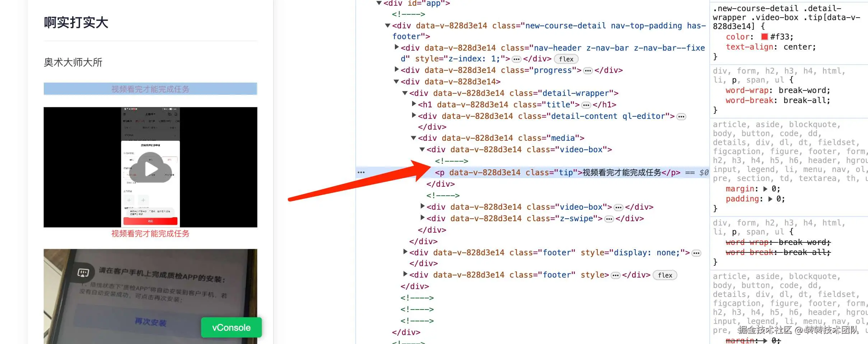Expand ellipsis in the h1 title row

pos(586,105)
